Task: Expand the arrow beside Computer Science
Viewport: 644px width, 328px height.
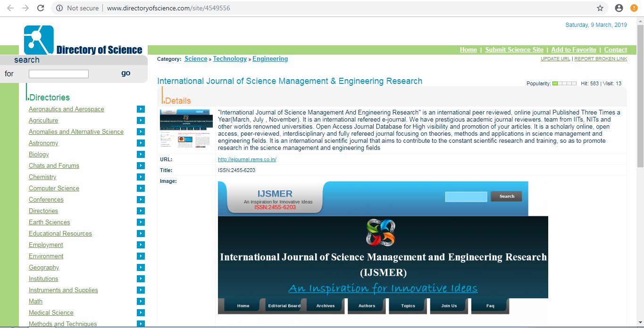Action: (x=141, y=188)
